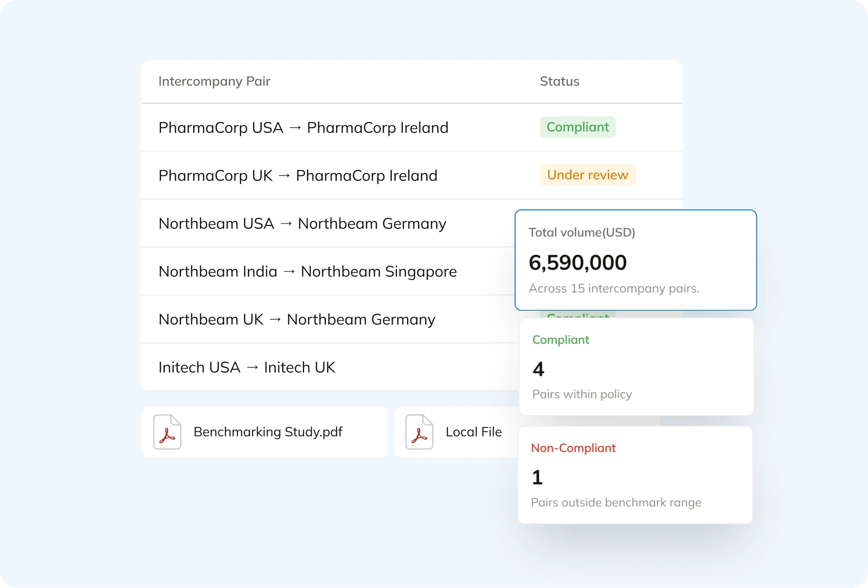The image size is (868, 588).
Task: Click the Compliant pairs count card
Action: coord(635,367)
